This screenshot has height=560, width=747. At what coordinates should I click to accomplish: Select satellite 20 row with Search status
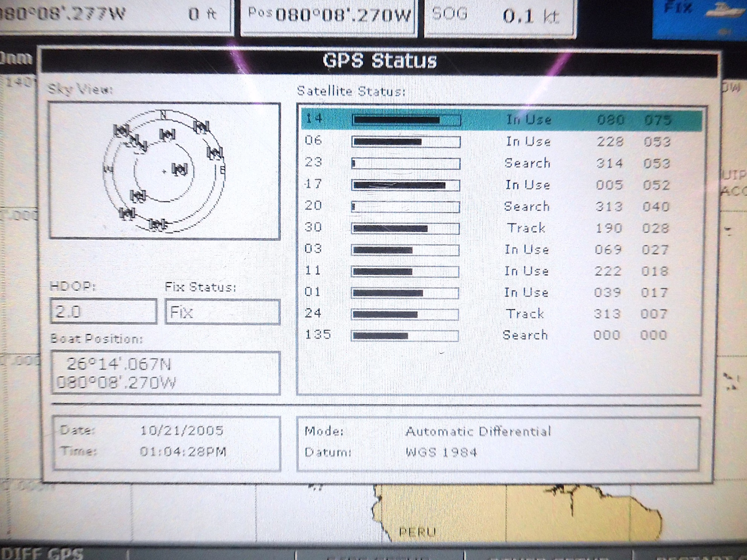coord(502,207)
